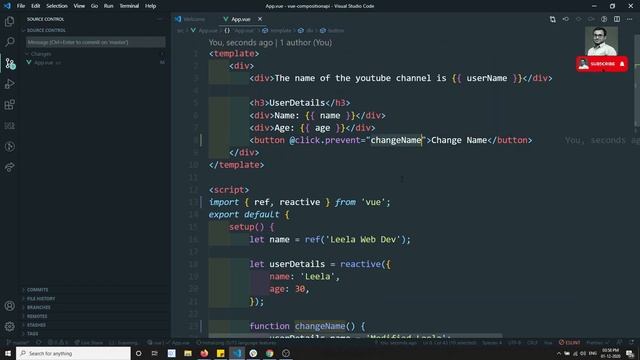Click the Windows Start button

(x=8, y=353)
